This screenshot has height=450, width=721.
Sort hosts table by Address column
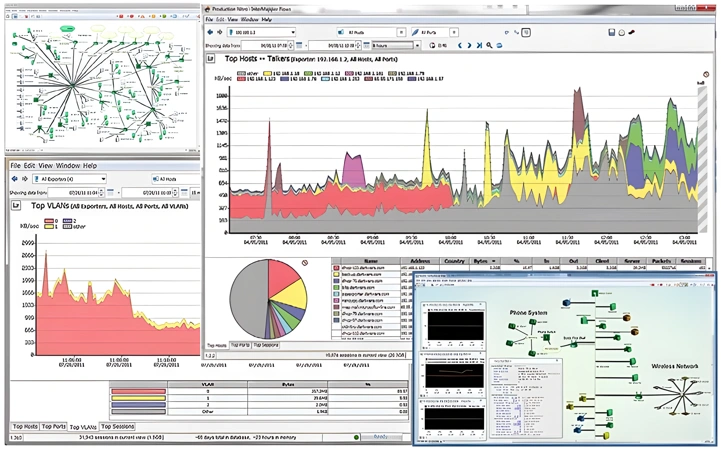click(420, 261)
